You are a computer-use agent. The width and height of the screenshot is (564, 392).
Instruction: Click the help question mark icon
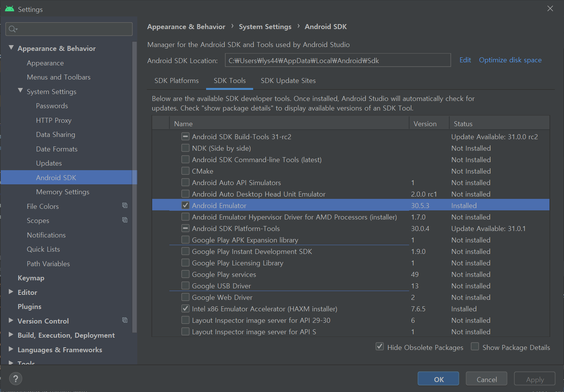pyautogui.click(x=15, y=379)
